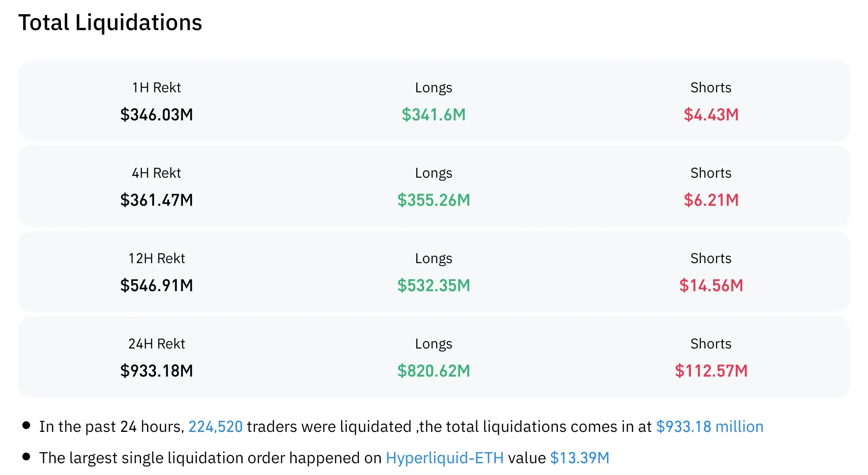Click the 1H Rekt label

(x=156, y=87)
